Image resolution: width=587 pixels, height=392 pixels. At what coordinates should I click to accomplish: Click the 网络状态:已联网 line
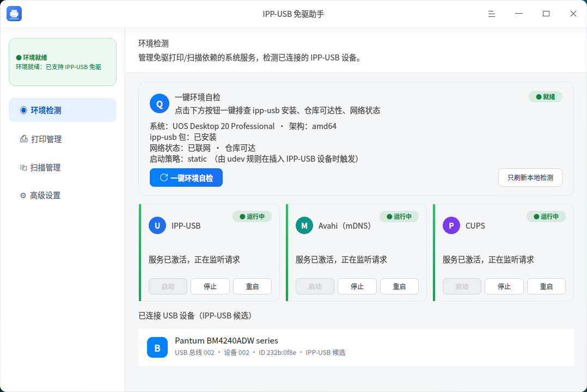coord(203,148)
